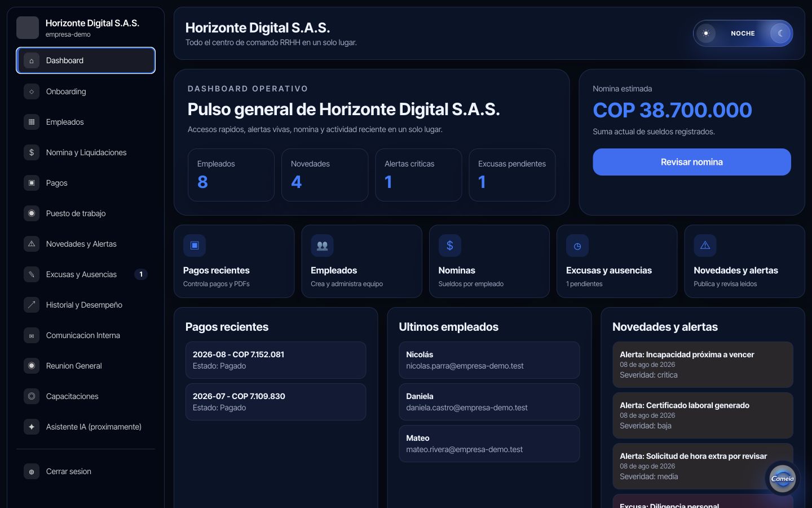
Task: Click the Historial y Desempeño chart icon
Action: point(32,305)
